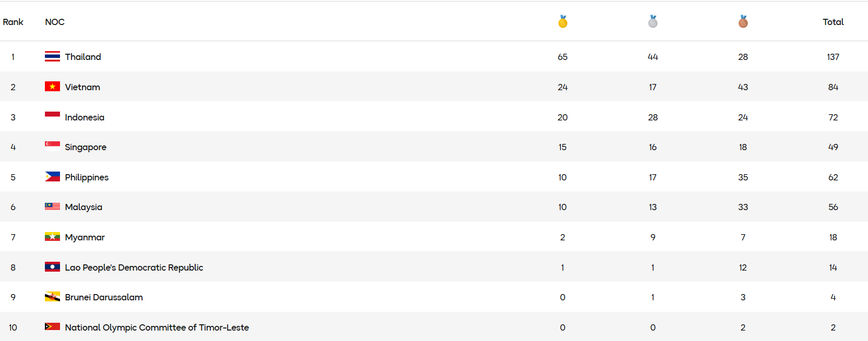Click the Philippines flag icon
Image resolution: width=868 pixels, height=341 pixels.
[x=52, y=177]
